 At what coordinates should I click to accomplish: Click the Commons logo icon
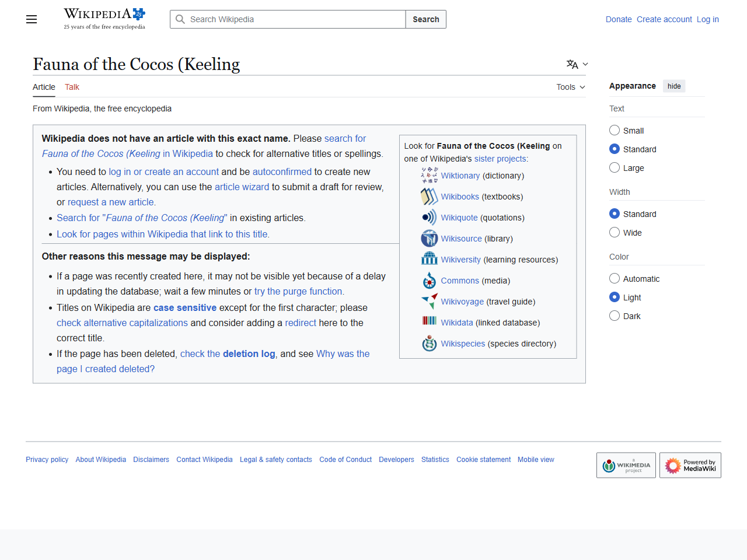[430, 281]
